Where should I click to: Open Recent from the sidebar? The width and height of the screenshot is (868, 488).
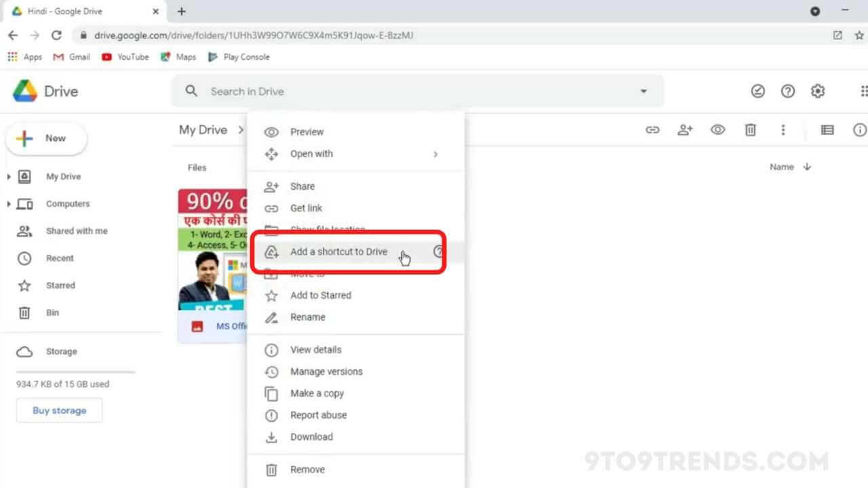(x=60, y=258)
